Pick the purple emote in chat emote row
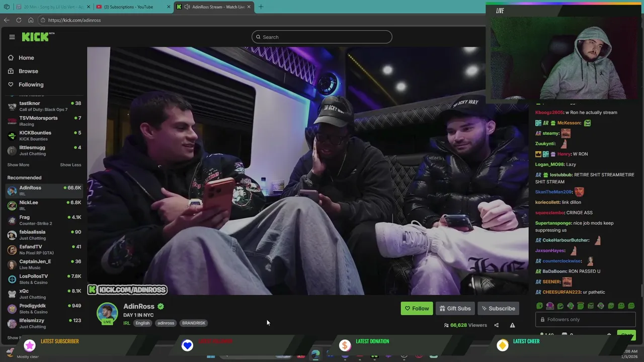644x362 pixels. point(550,306)
